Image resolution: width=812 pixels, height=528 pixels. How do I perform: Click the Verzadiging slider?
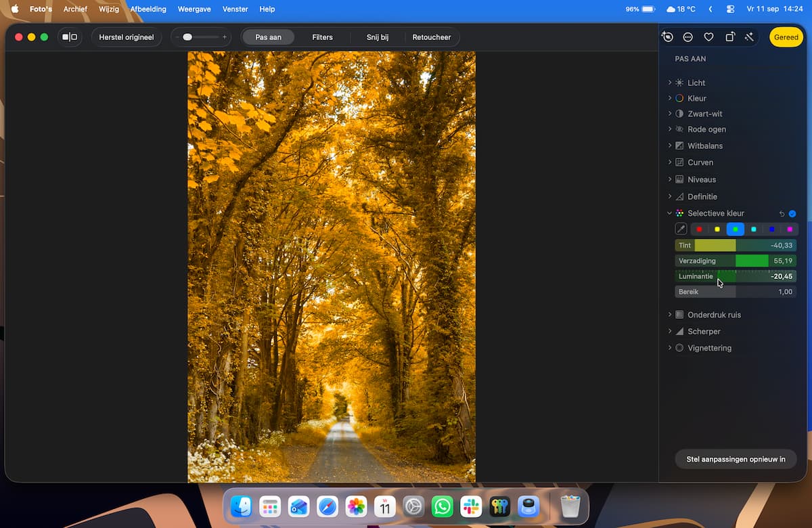pyautogui.click(x=736, y=261)
